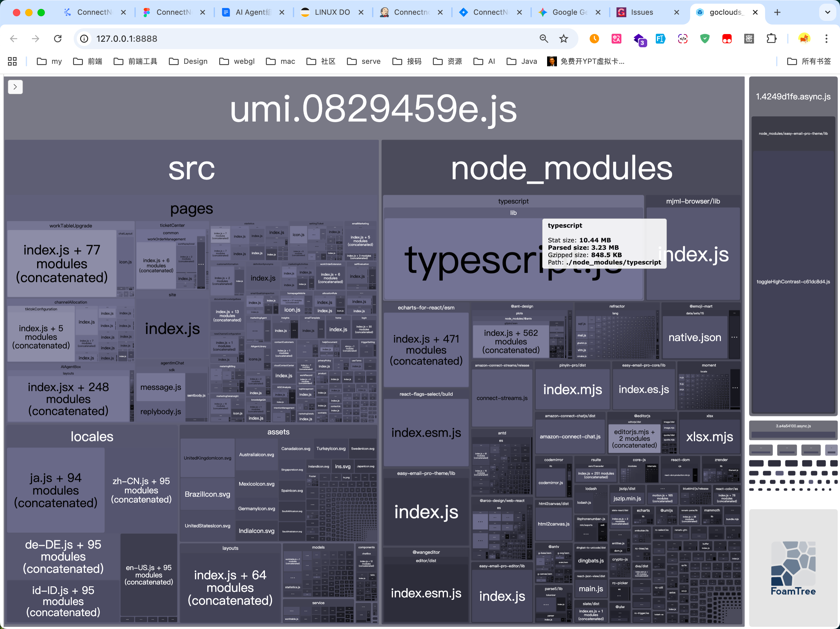Switch to the Figma ConnectN tab

[174, 12]
